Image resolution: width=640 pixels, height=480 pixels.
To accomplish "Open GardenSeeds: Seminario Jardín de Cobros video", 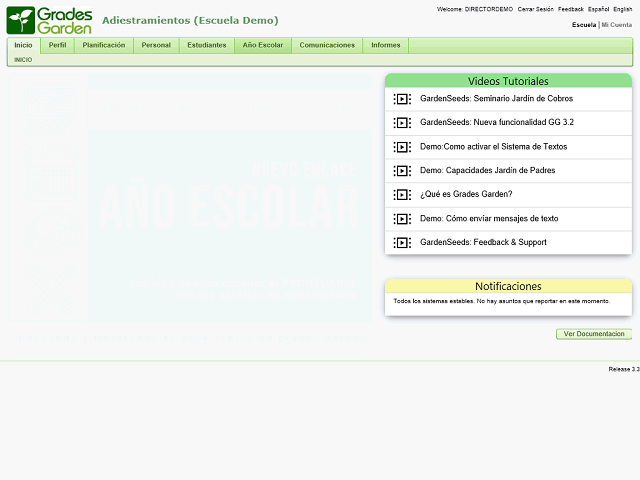I will (496, 99).
